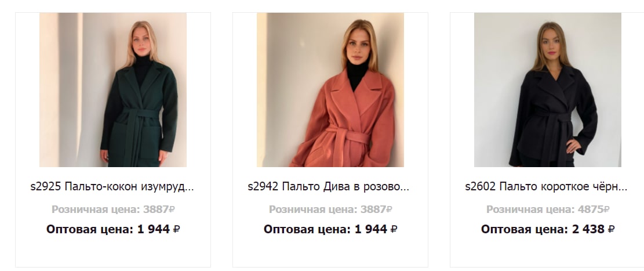
Task: Click the ruble icon after the 2 438 price
Action: pos(611,229)
